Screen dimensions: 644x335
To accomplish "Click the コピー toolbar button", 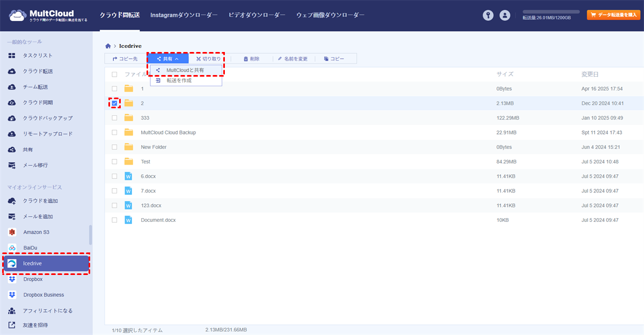I will 334,59.
